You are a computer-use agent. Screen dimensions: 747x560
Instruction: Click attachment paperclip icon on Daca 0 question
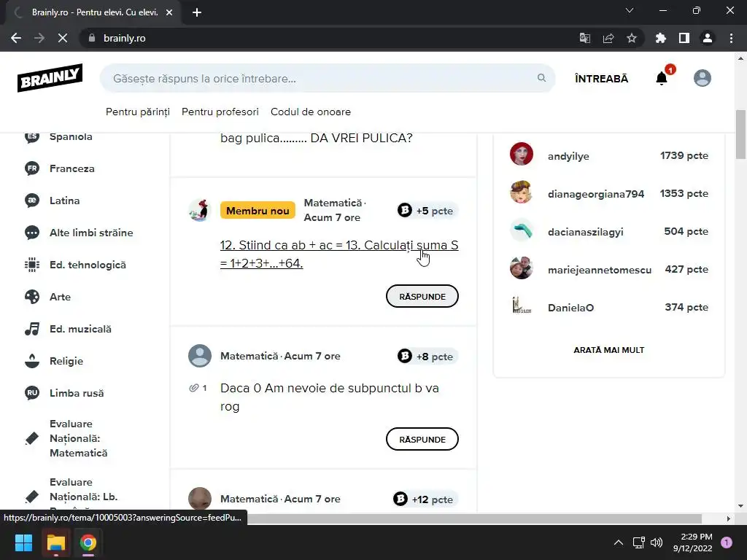(x=194, y=388)
